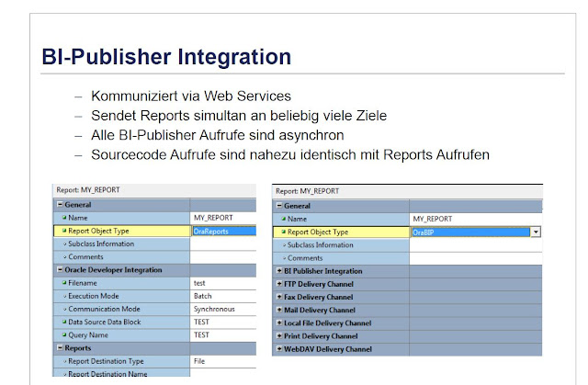
Task: Collapse the Reports section in left panel
Action: point(60,348)
